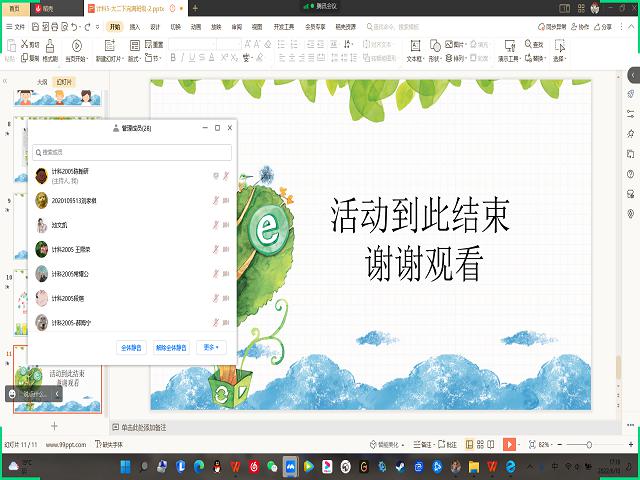Screen dimensions: 640x480
Task: Open the Arrange (排列) dropdown
Action: click(456, 58)
